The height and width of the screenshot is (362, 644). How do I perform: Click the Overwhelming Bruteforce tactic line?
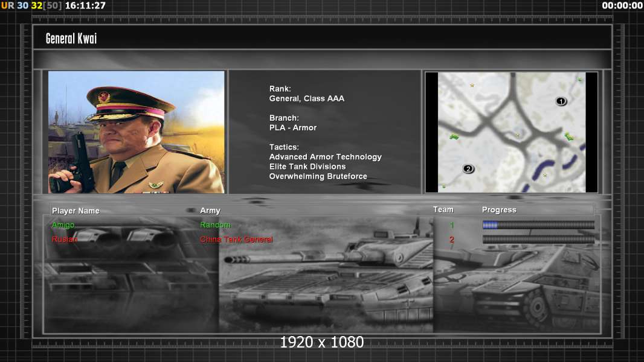[x=318, y=176]
